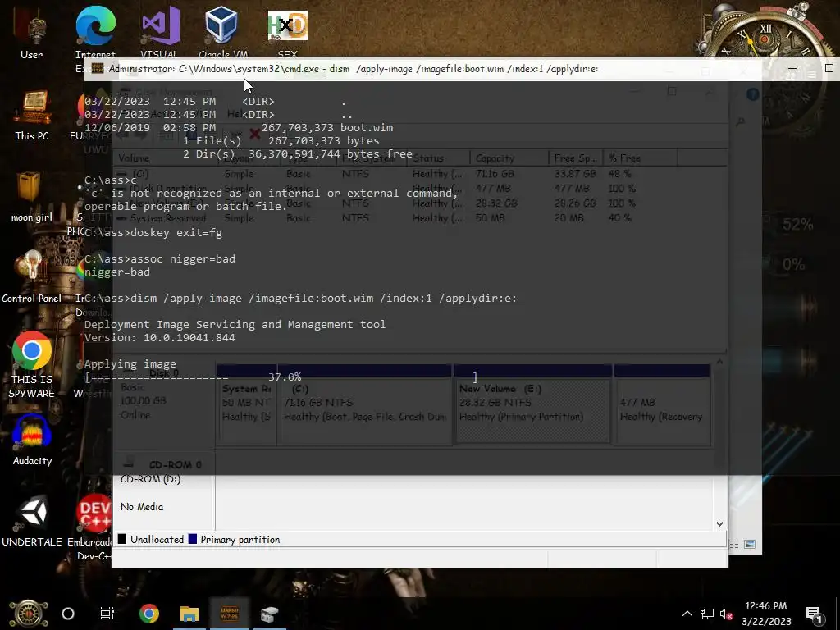The image size is (840, 630).
Task: Click the '267,703,373 boot.wim' directory listing line
Action: point(239,127)
